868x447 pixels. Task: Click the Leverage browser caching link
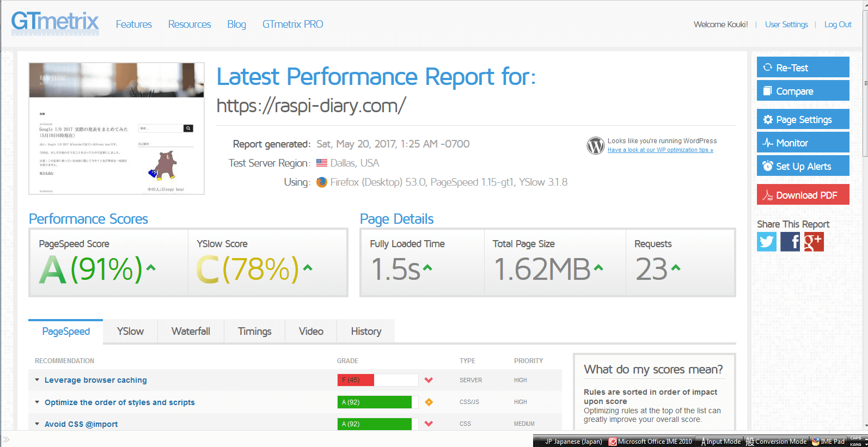coord(96,380)
